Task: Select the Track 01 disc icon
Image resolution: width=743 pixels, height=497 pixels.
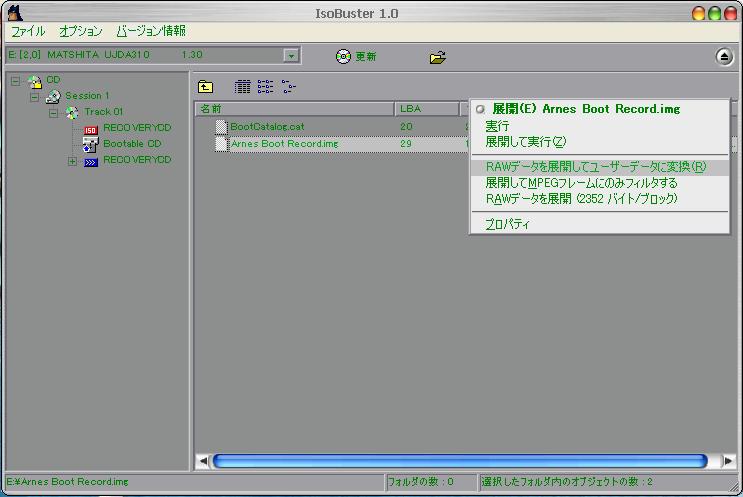Action: (72, 113)
